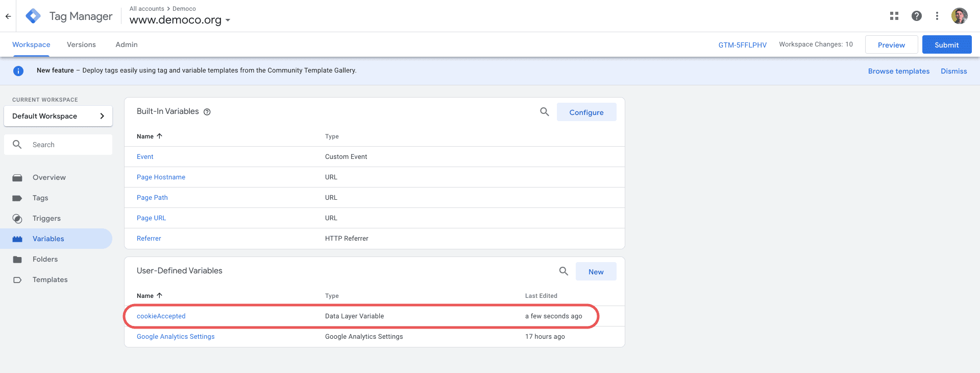The height and width of the screenshot is (373, 980).
Task: Click the '17 hours ago' cell
Action: [545, 337]
